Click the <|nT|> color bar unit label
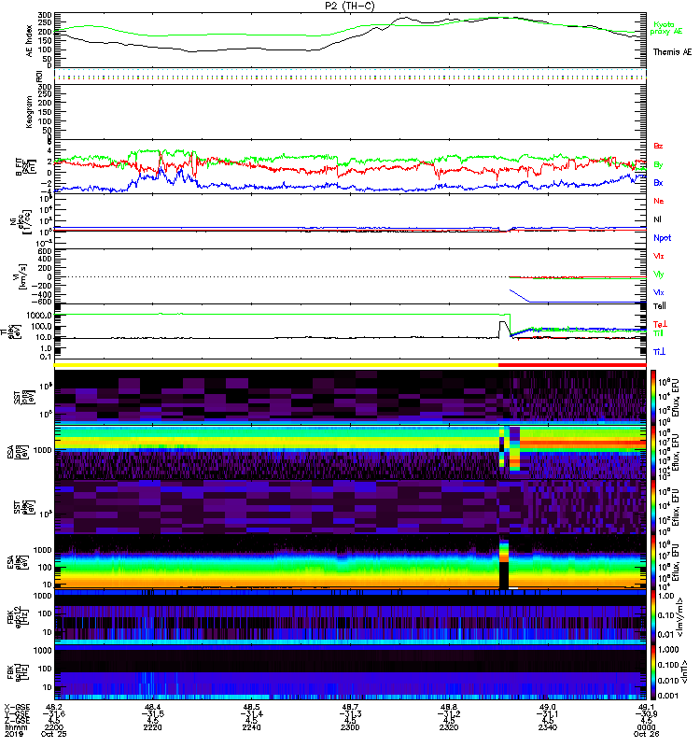 (685, 672)
